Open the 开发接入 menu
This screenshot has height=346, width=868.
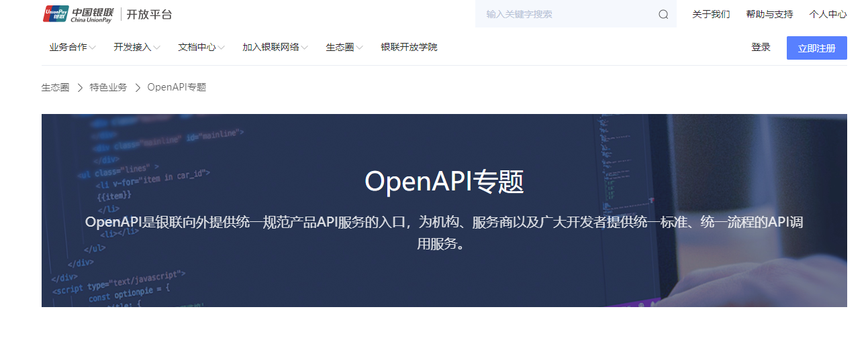coord(132,47)
